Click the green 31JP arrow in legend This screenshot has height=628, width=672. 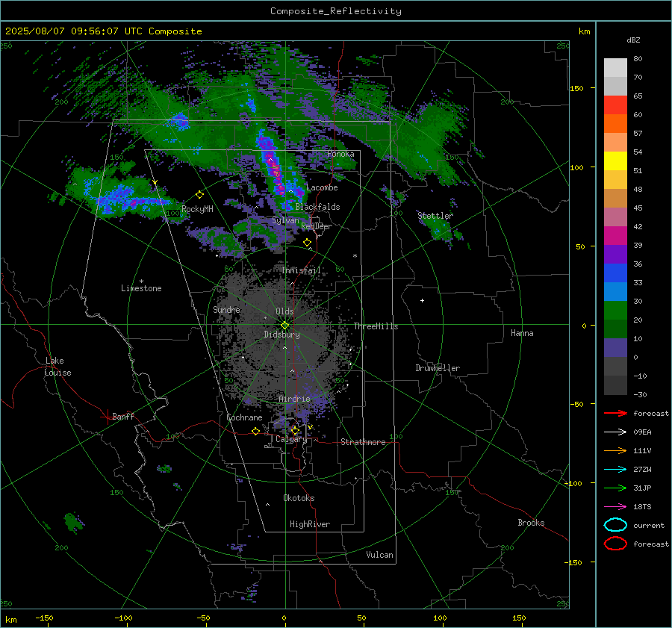coord(615,488)
